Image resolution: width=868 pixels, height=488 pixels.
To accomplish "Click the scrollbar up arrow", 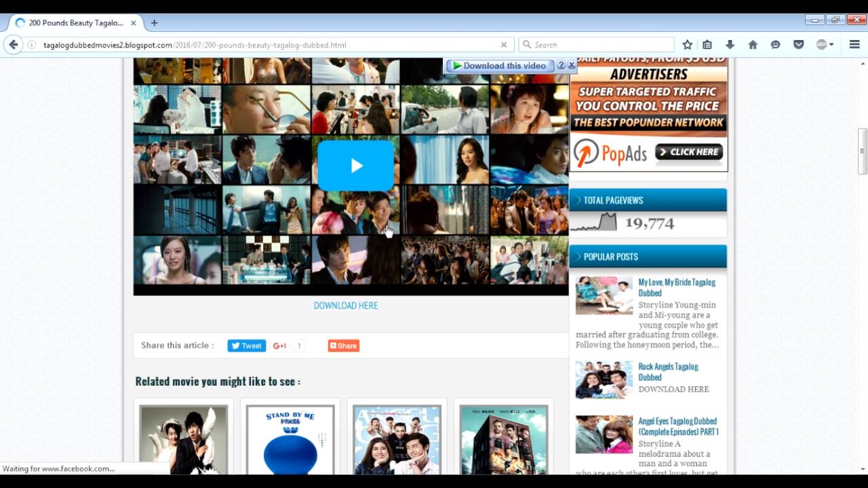I will 863,62.
